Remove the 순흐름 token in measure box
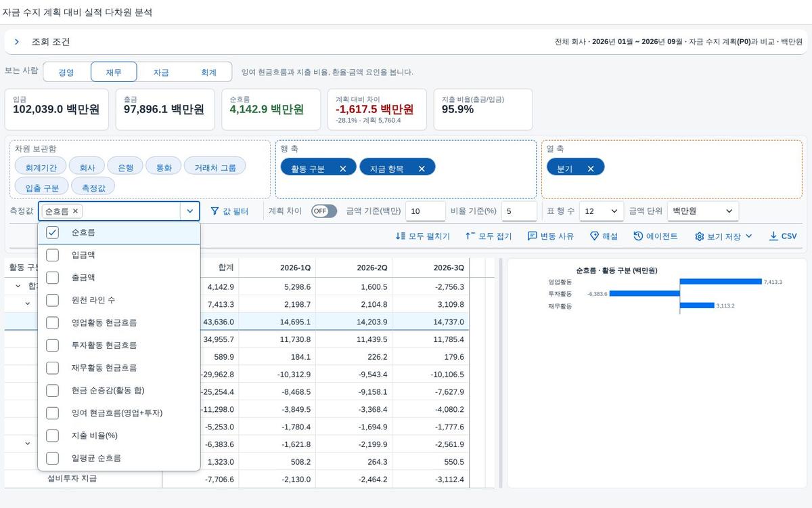812x508 pixels. (75, 211)
